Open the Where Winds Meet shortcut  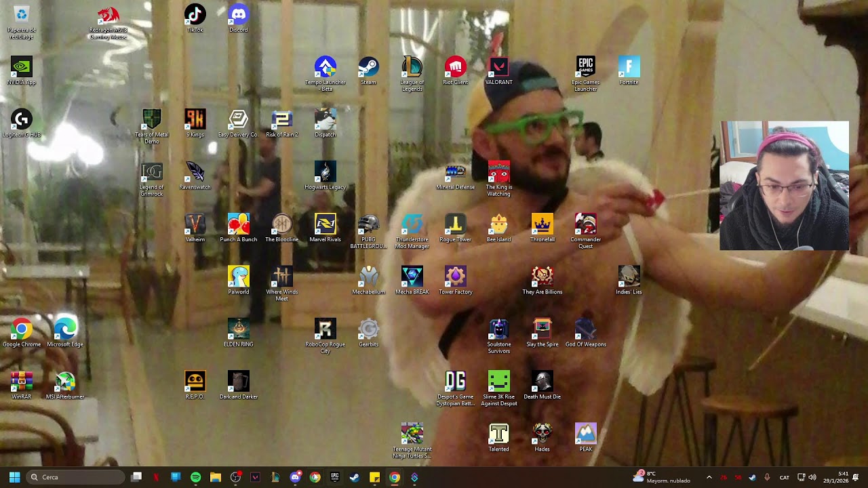coord(282,283)
